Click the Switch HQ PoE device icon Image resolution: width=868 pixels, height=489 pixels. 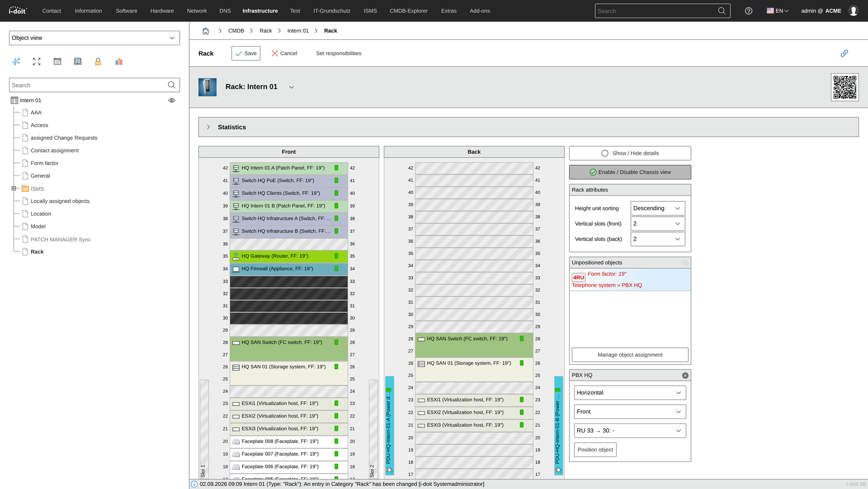click(236, 181)
